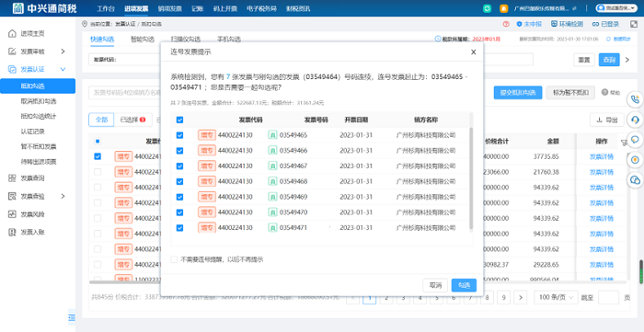Click the 跳至 page number input
644x332 pixels.
click(x=608, y=297)
